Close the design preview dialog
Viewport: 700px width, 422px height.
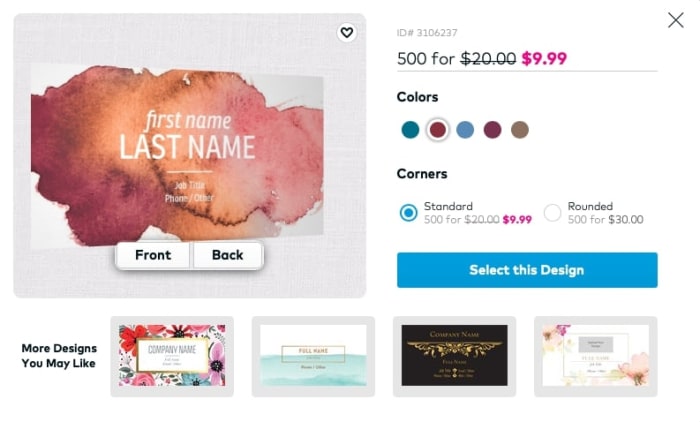click(676, 20)
